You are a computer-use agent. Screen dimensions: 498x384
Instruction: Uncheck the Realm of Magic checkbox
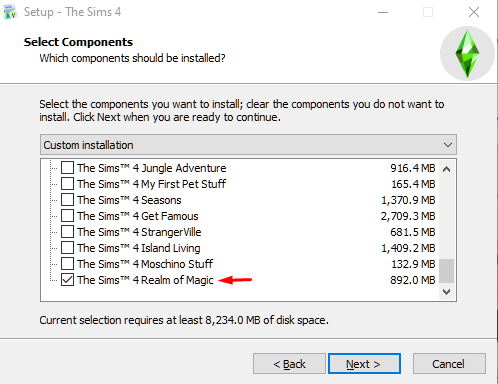tap(67, 280)
